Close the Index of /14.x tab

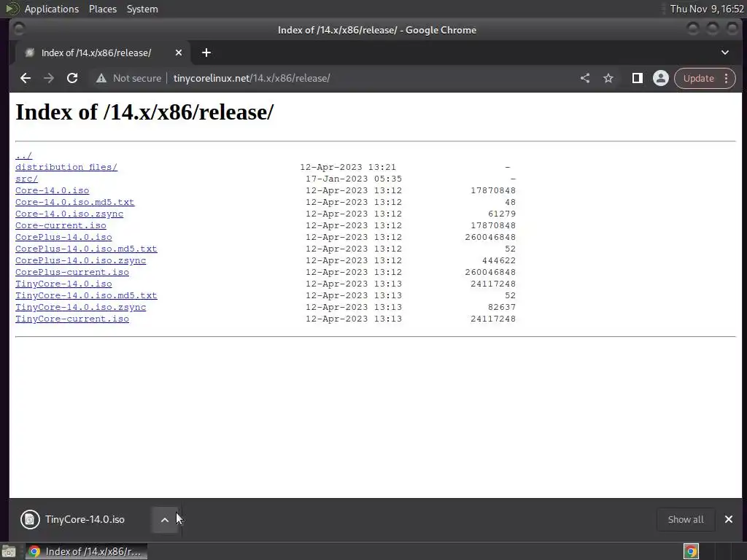click(179, 52)
